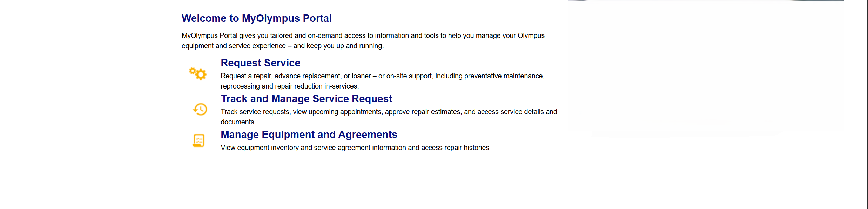Click the "reprocessing and repair reduction in-services" line
Viewport: 868px width, 209px height.
(x=289, y=86)
